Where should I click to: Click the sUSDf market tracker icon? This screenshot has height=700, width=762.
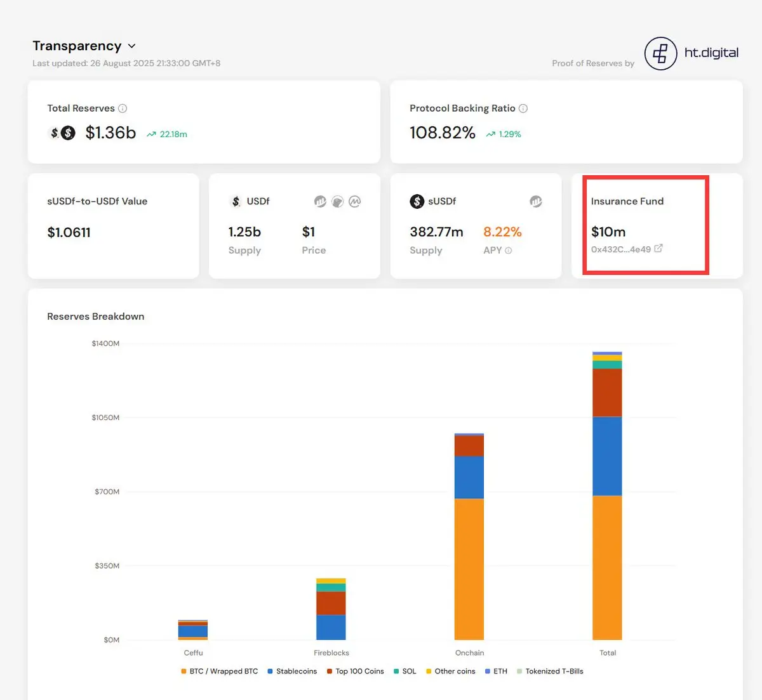point(536,202)
